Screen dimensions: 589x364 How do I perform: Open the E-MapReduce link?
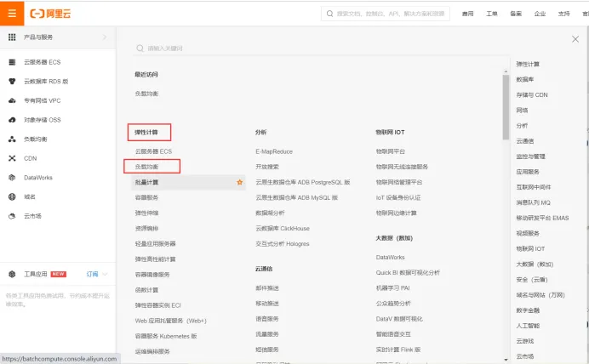[274, 151]
